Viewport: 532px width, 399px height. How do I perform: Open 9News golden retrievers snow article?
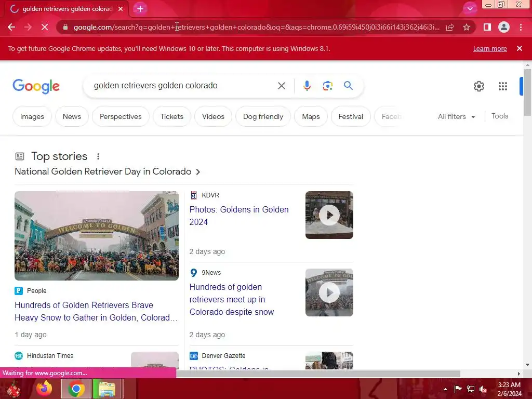tap(231, 299)
